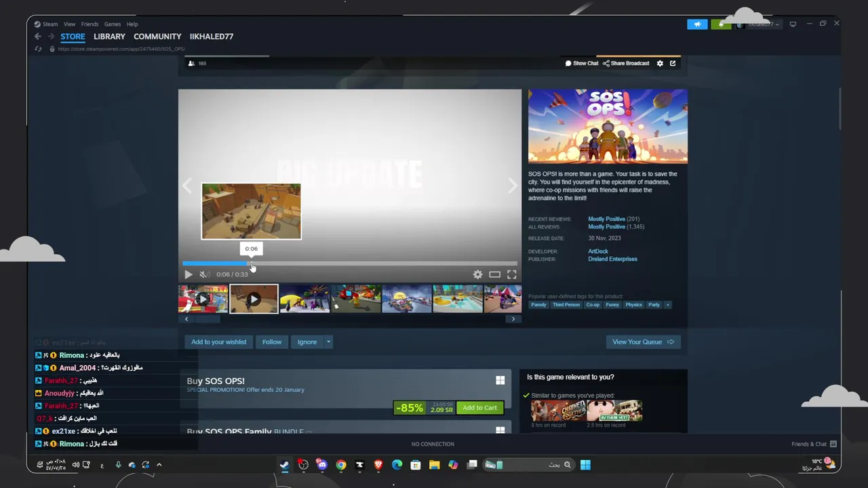Ignore this game
Viewport: 868px width, 488px height.
tap(307, 342)
